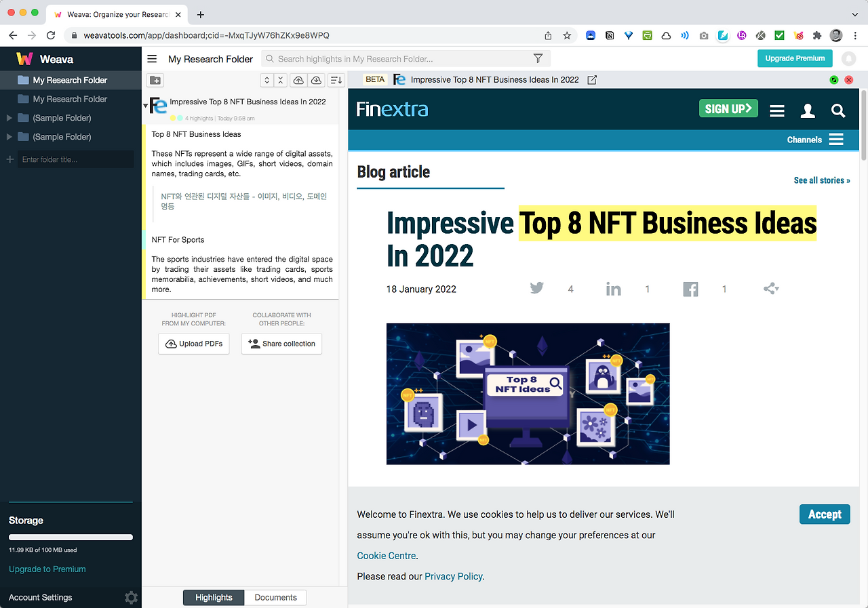Click the share-page icon in the address bar
The height and width of the screenshot is (608, 868).
(x=548, y=35)
